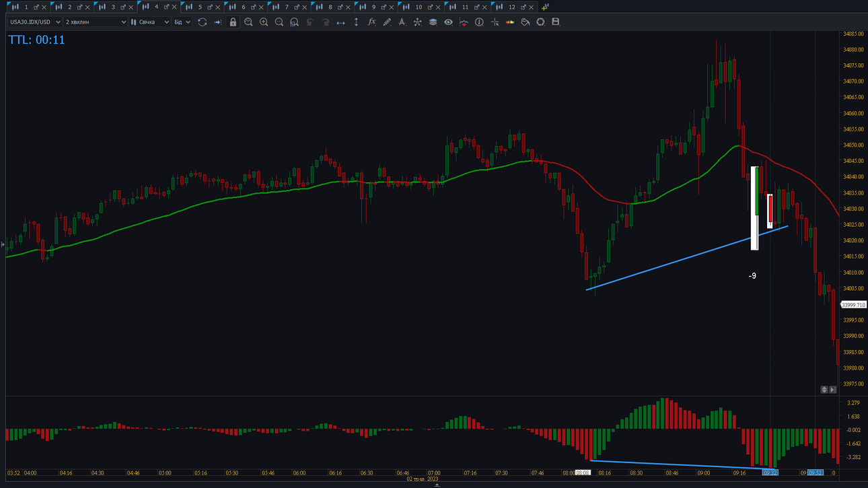Detach chart tab 4 into window
This screenshot has width=868, height=488.
(x=167, y=7)
